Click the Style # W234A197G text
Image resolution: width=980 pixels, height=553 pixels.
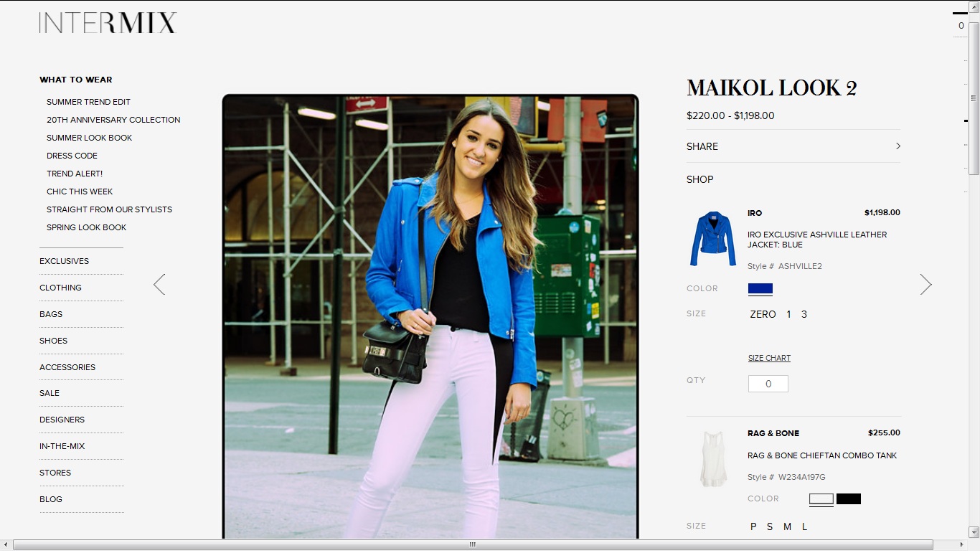tap(786, 477)
